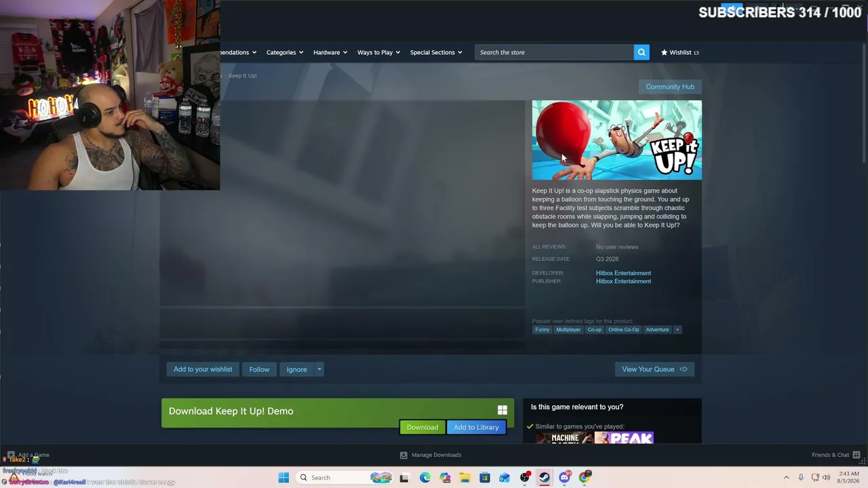This screenshot has width=868, height=488.
Task: Open the Hitbox Entertainment developer link
Action: click(623, 273)
